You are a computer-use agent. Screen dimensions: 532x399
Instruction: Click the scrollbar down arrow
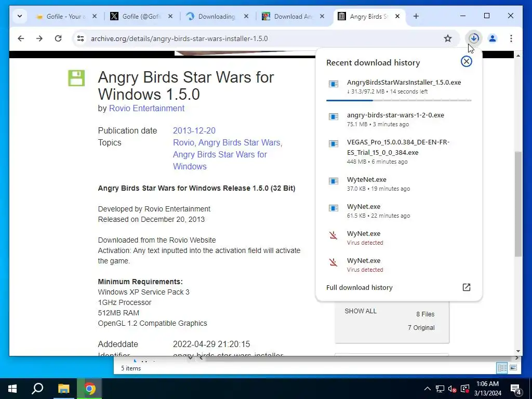click(518, 351)
